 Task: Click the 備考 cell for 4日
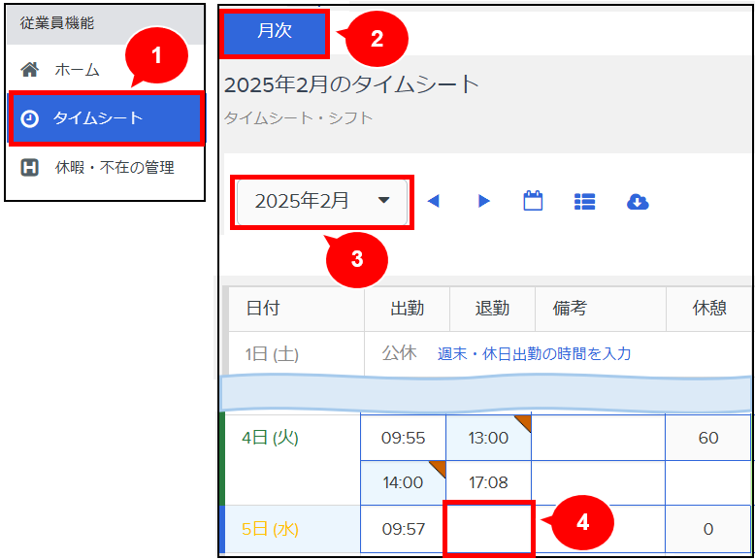click(x=599, y=438)
